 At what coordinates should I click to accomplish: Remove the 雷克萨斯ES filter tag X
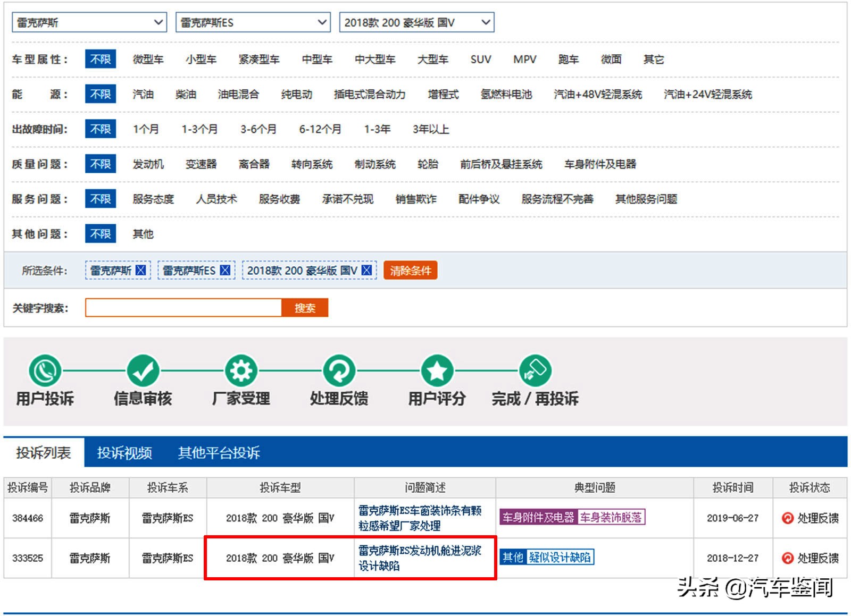[225, 270]
